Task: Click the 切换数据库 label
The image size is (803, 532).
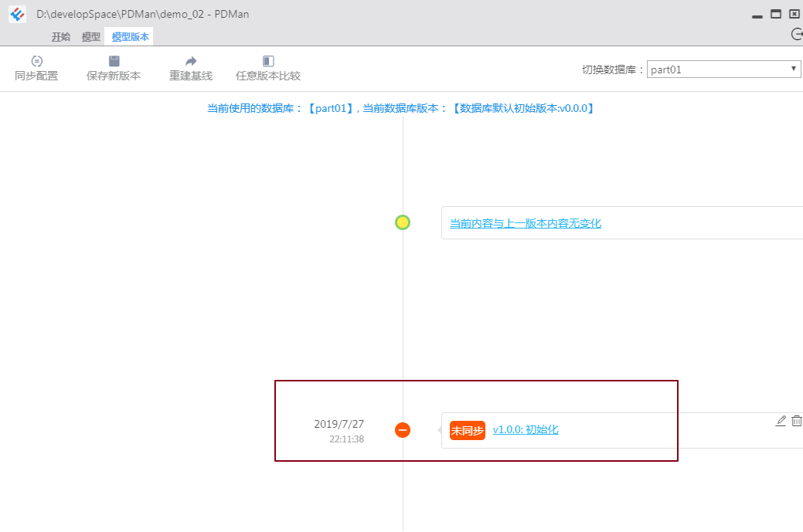Action: [x=613, y=69]
